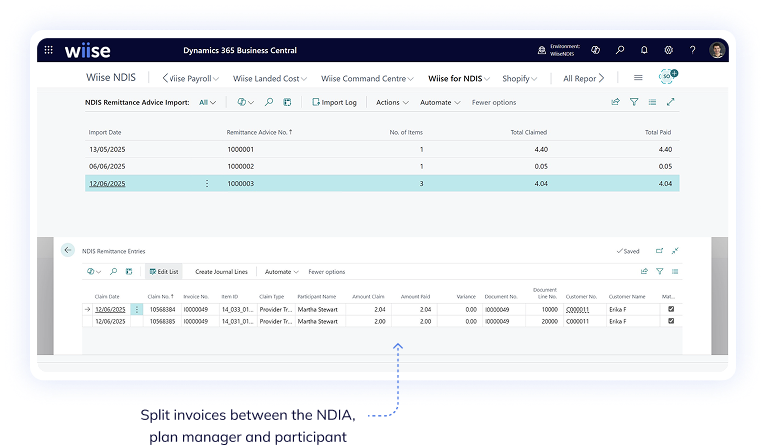The width and height of the screenshot is (766, 448).
Task: Open notifications bell
Action: click(644, 50)
